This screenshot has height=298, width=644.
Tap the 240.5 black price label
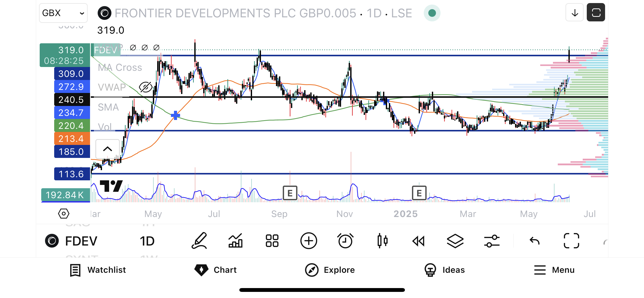pos(72,100)
